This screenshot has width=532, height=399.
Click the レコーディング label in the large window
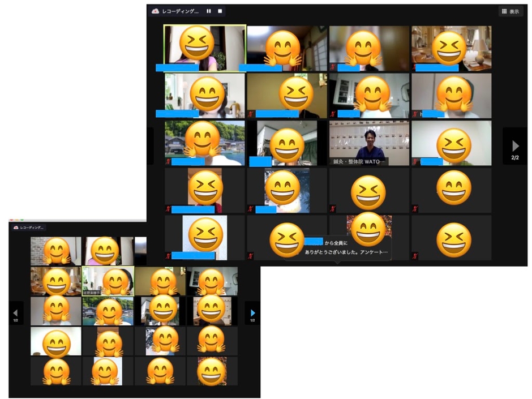pos(181,11)
